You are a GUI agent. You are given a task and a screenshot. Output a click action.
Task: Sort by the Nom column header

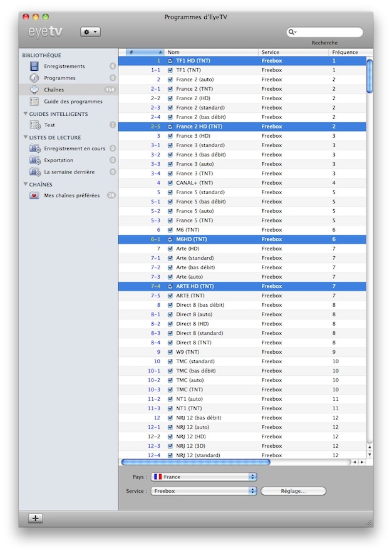pyautogui.click(x=211, y=52)
